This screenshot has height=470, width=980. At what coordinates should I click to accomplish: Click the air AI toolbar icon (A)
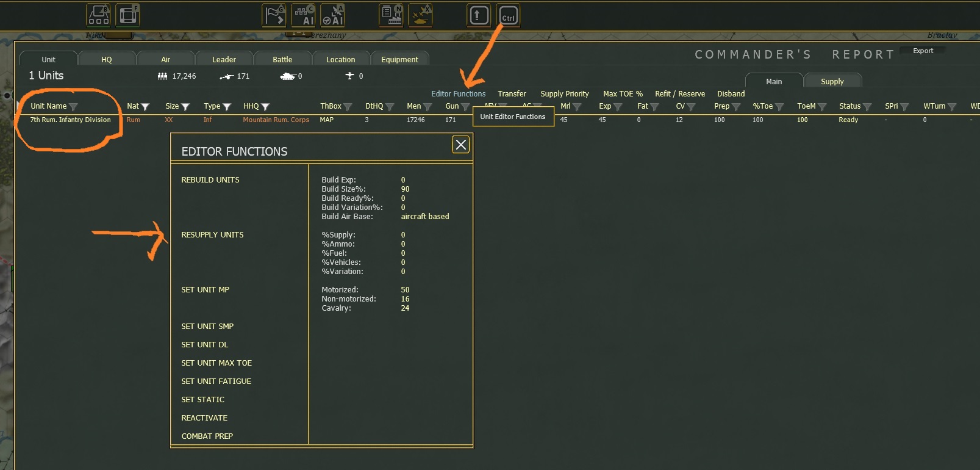coord(333,15)
